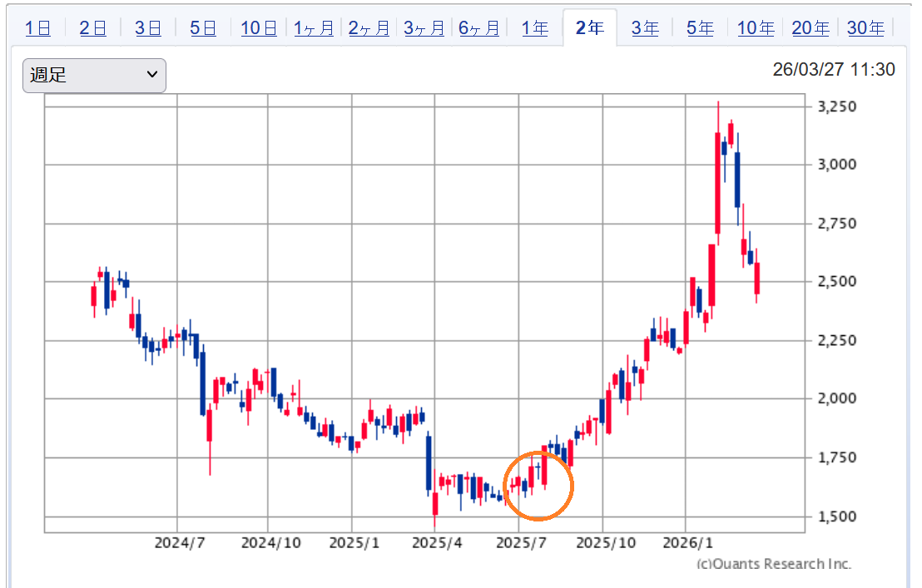The width and height of the screenshot is (922, 588).
Task: Select the 2日 period tab
Action: 93,27
